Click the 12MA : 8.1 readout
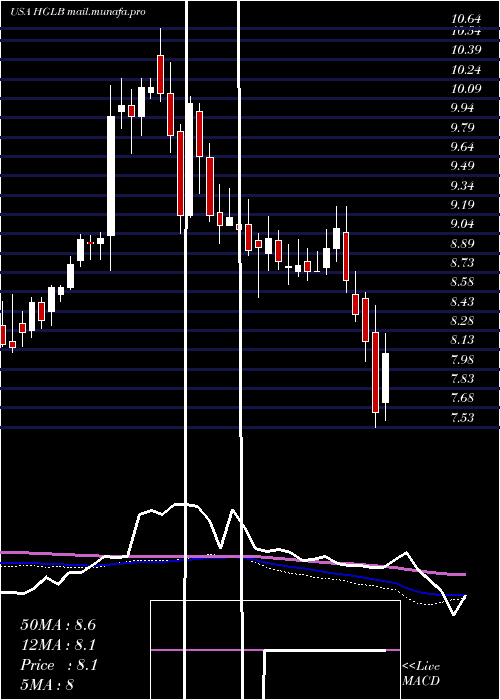Image resolution: width=500 pixels, height=700 pixels. coord(58,645)
